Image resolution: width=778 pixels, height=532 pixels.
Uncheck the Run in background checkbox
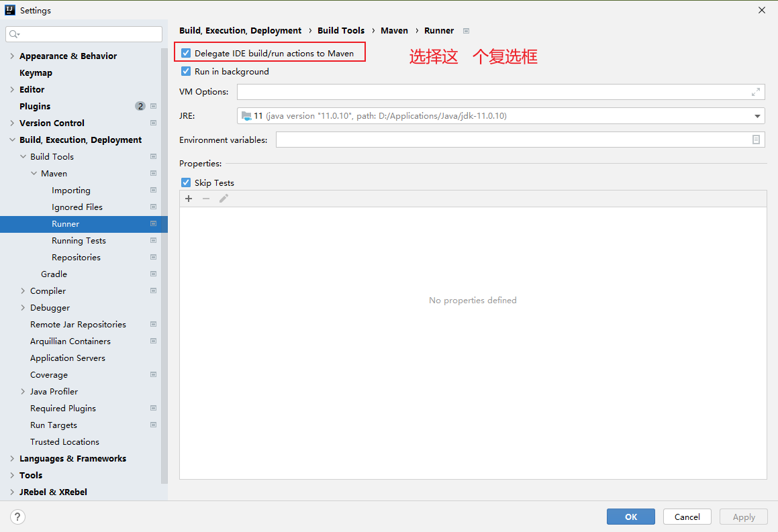tap(185, 71)
